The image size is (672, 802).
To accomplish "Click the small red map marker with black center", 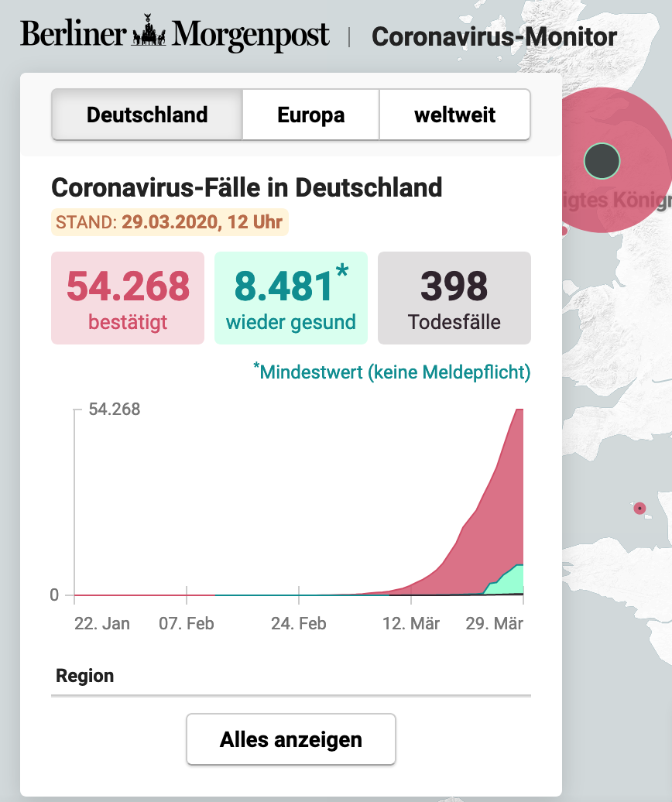I will point(639,509).
